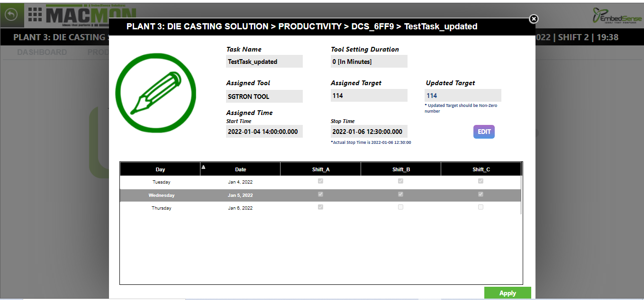Toggle Shift_A checkbox for Tuesday
The width and height of the screenshot is (644, 300).
point(321,181)
